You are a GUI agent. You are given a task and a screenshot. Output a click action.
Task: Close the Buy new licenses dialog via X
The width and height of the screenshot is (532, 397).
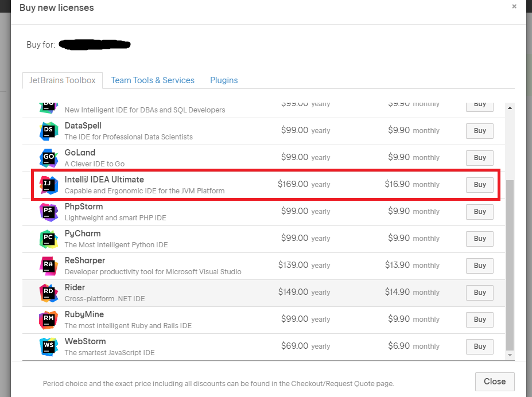point(514,6)
